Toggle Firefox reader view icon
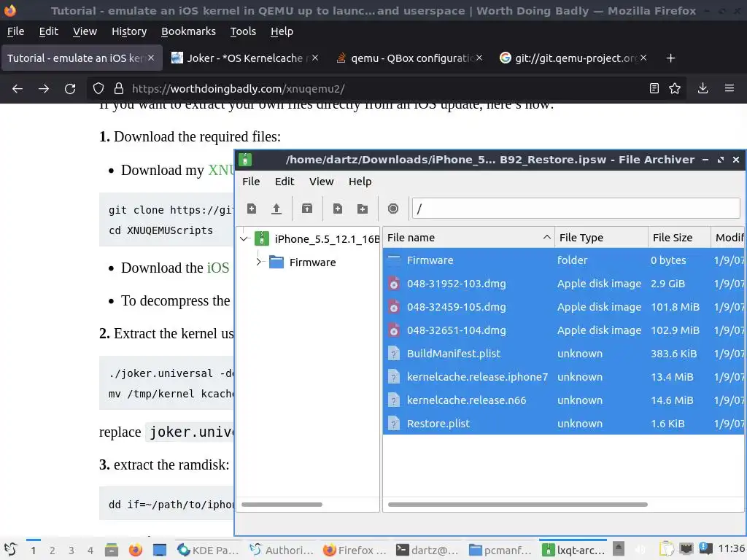The width and height of the screenshot is (747, 560). pos(654,88)
